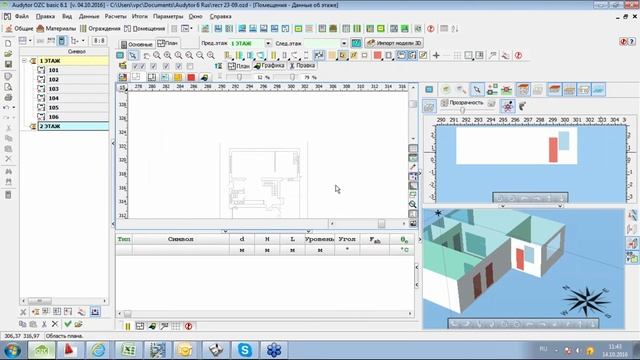Viewport: 640px width, 360px height.
Task: Adjust the 52 % slider
Action: coord(240,77)
